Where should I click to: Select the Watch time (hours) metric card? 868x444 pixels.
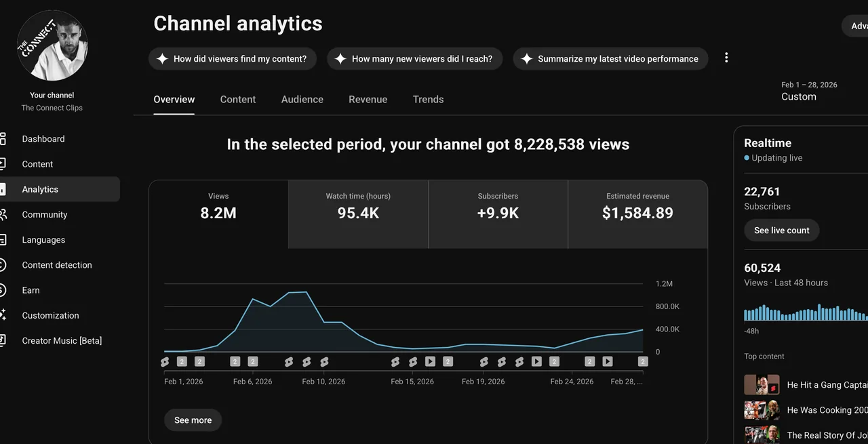358,214
